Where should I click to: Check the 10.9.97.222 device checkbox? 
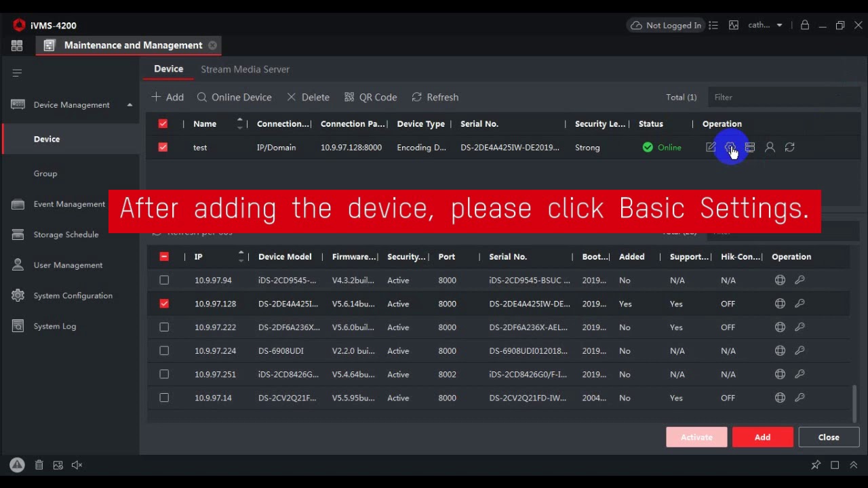[x=164, y=327]
